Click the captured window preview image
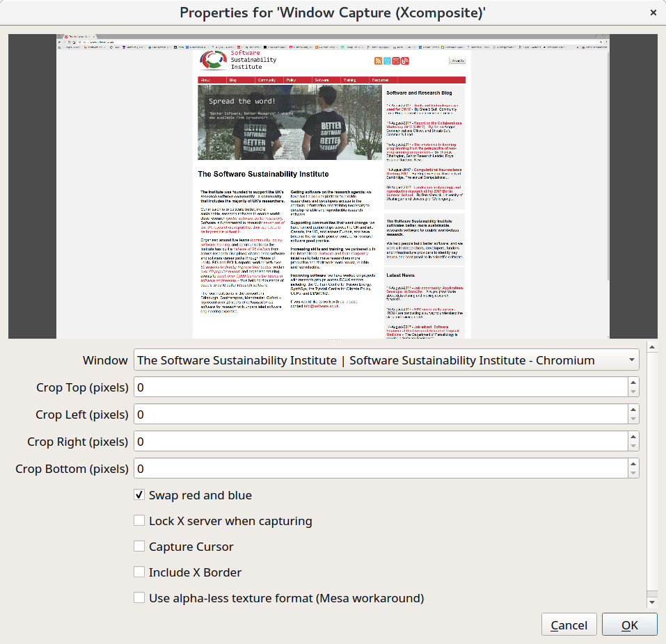The height and width of the screenshot is (644, 666). [333, 186]
